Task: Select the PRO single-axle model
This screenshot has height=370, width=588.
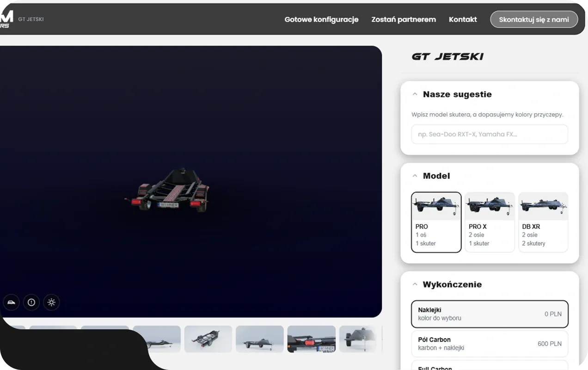Action: [x=436, y=222]
